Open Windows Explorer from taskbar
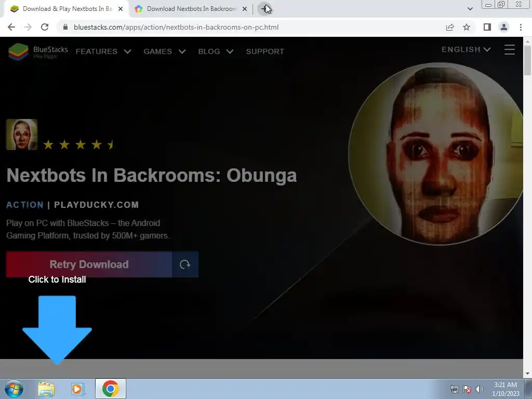 (x=46, y=389)
